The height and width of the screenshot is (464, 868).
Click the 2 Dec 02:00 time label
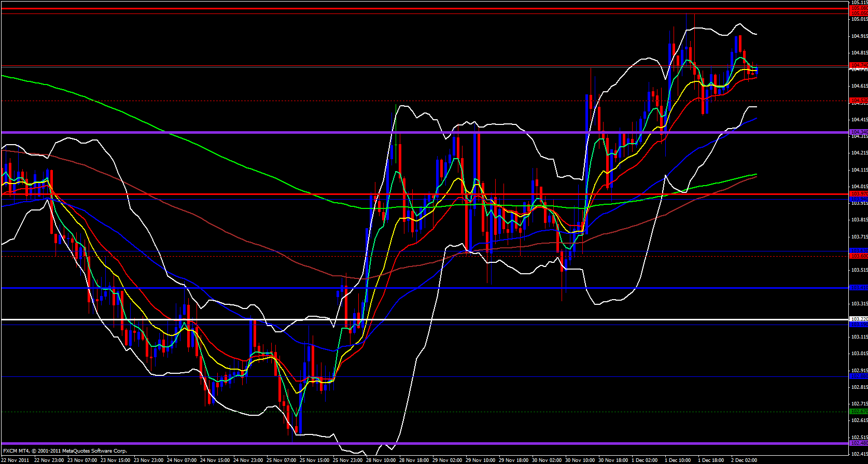point(744,460)
